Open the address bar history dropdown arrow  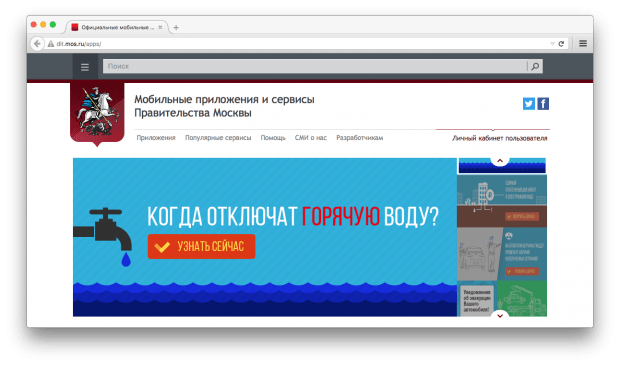pos(552,44)
